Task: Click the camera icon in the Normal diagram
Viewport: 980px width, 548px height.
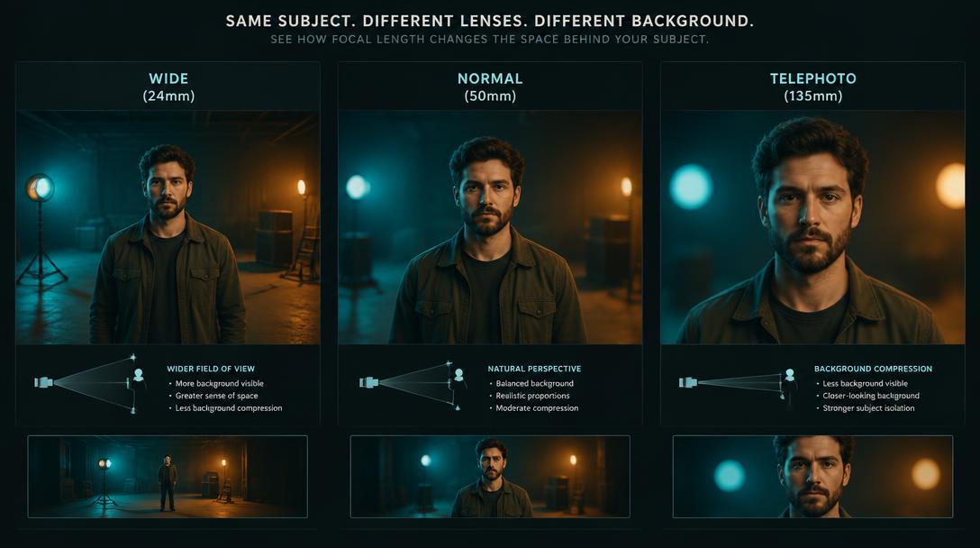Action: click(368, 381)
